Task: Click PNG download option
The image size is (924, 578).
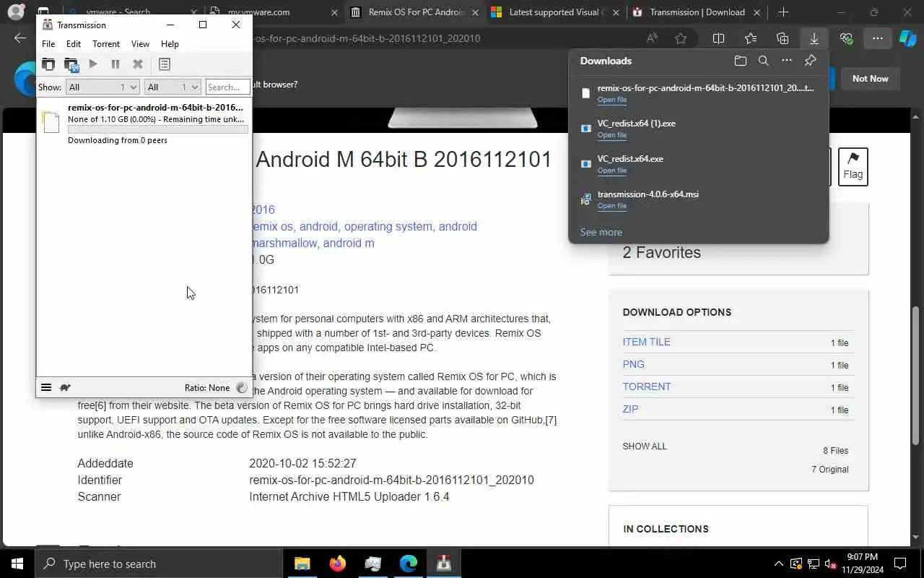Action: click(634, 364)
